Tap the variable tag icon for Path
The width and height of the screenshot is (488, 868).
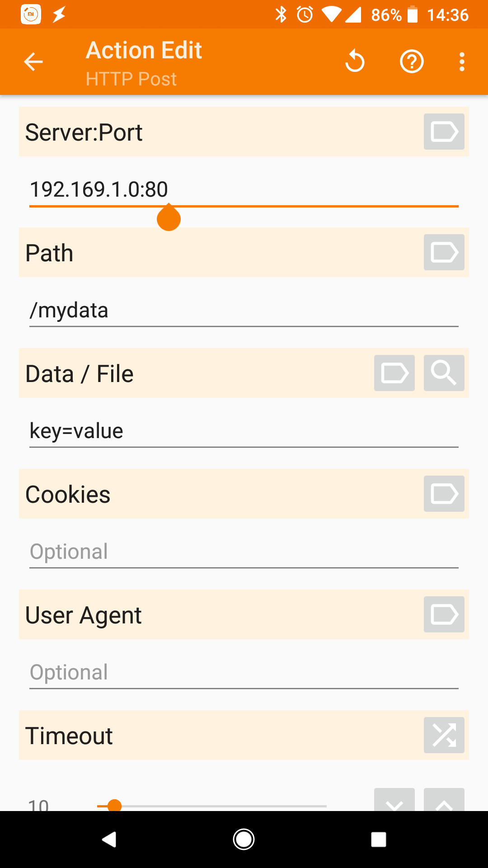[x=444, y=252]
